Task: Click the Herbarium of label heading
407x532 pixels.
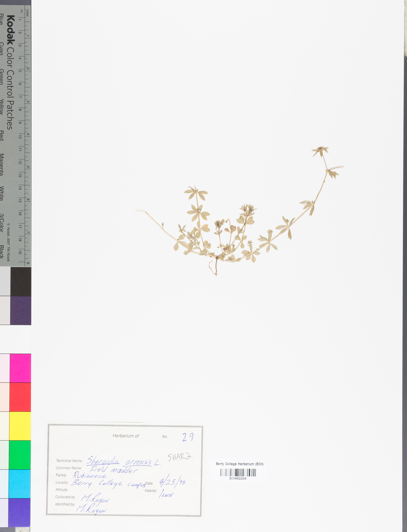Action: (126, 436)
